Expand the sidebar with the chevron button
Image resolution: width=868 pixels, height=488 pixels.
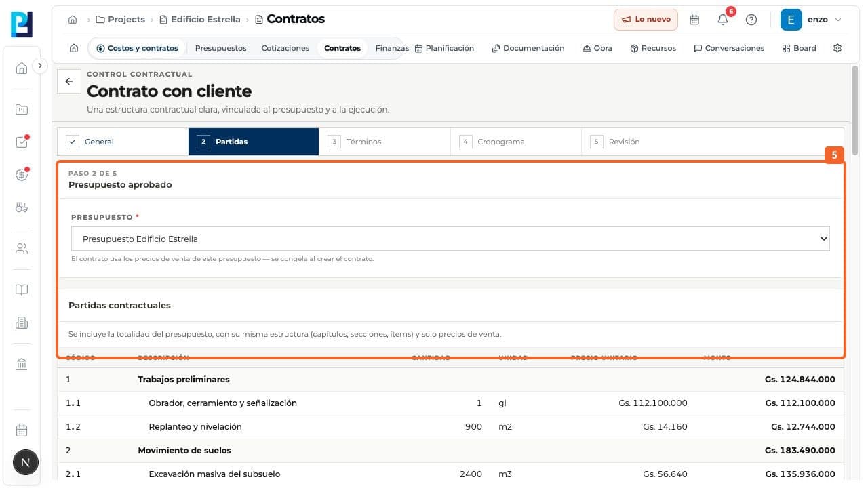coord(40,66)
